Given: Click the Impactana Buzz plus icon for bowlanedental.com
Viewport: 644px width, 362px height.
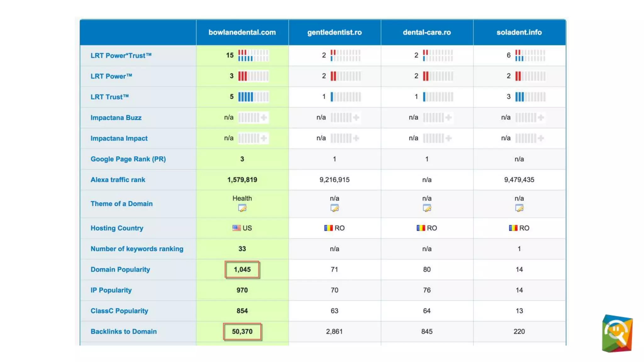Looking at the screenshot, I should pos(264,118).
